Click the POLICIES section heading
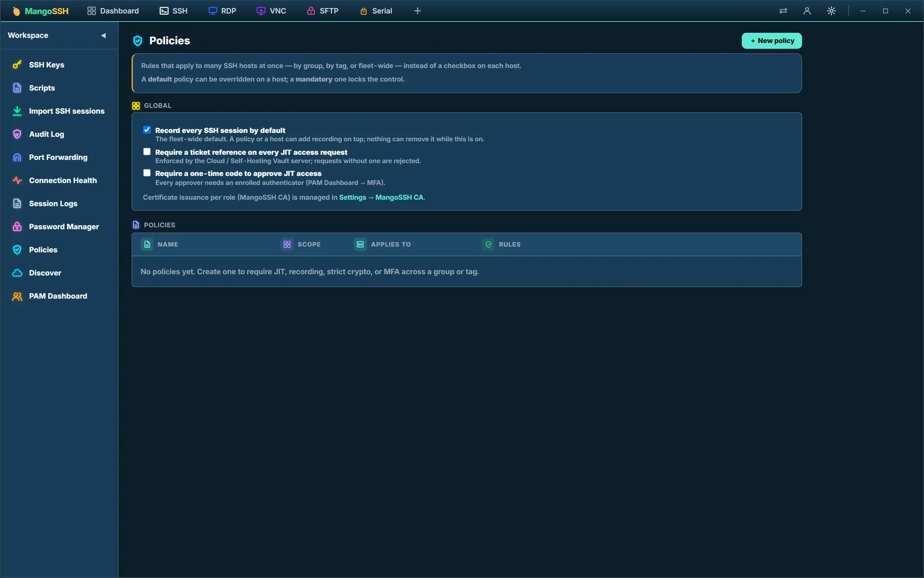The height and width of the screenshot is (578, 924). pyautogui.click(x=159, y=225)
